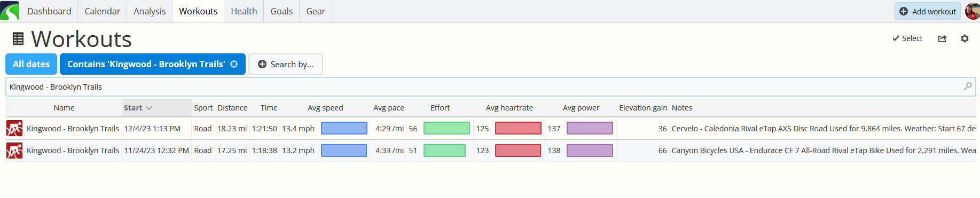980x198 pixels.
Task: Click the blue avg speed bar, first row
Action: pyautogui.click(x=344, y=128)
